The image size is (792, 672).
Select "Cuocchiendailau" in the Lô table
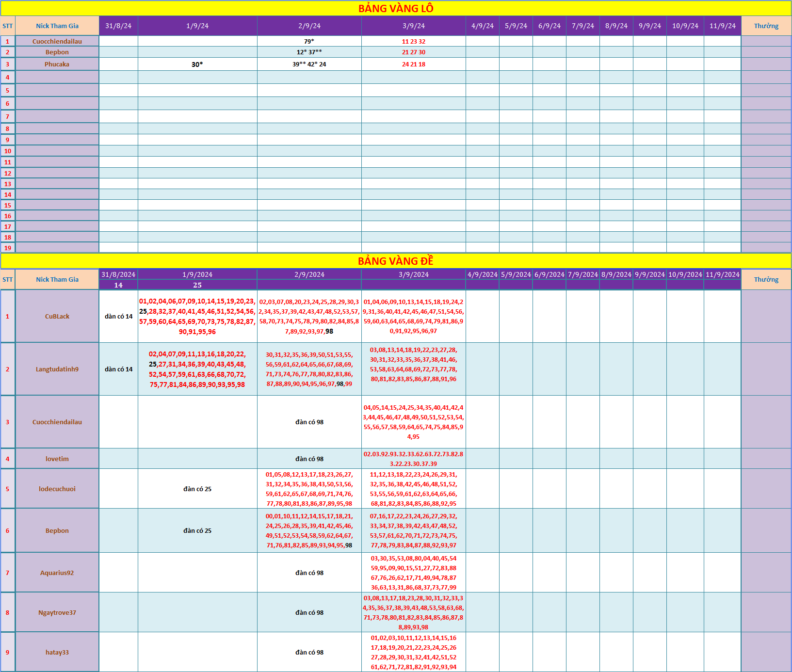[x=57, y=41]
